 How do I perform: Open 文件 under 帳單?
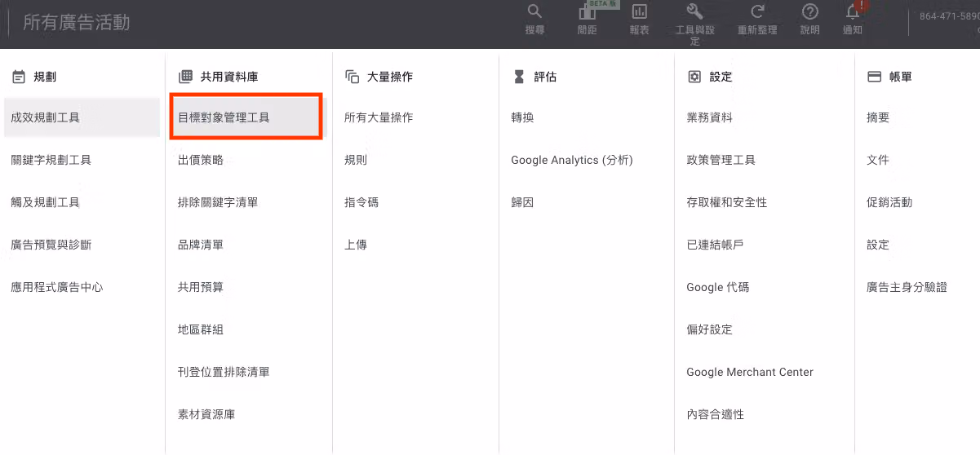(x=878, y=160)
